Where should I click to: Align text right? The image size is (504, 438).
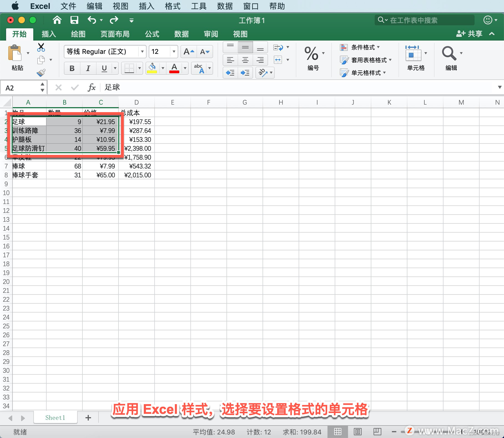point(260,60)
